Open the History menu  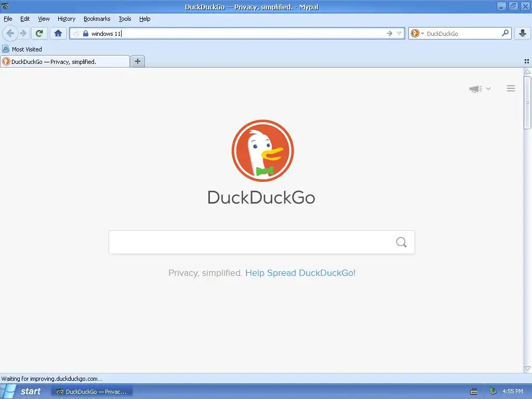66,19
